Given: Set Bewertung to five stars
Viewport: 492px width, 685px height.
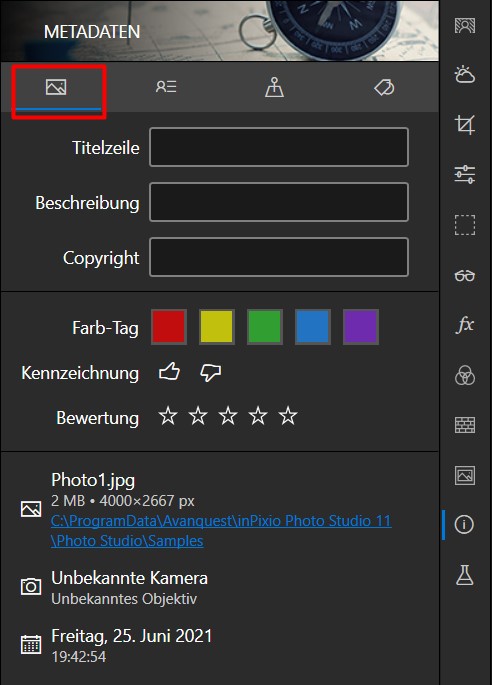Looking at the screenshot, I should (x=288, y=416).
